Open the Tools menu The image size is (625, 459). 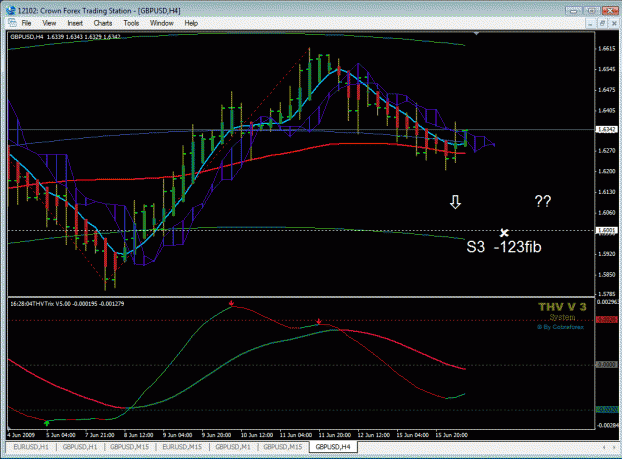(131, 23)
